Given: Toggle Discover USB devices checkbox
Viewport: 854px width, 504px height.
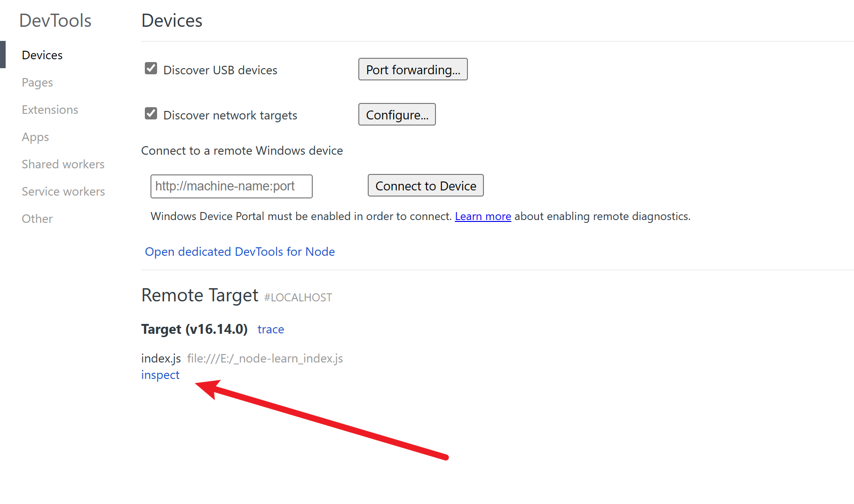Looking at the screenshot, I should tap(151, 69).
